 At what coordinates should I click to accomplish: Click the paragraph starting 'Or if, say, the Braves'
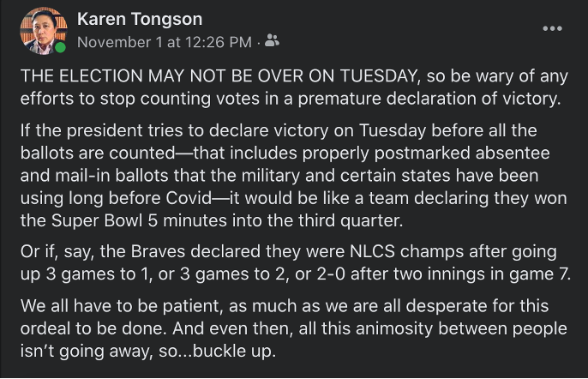point(296,262)
